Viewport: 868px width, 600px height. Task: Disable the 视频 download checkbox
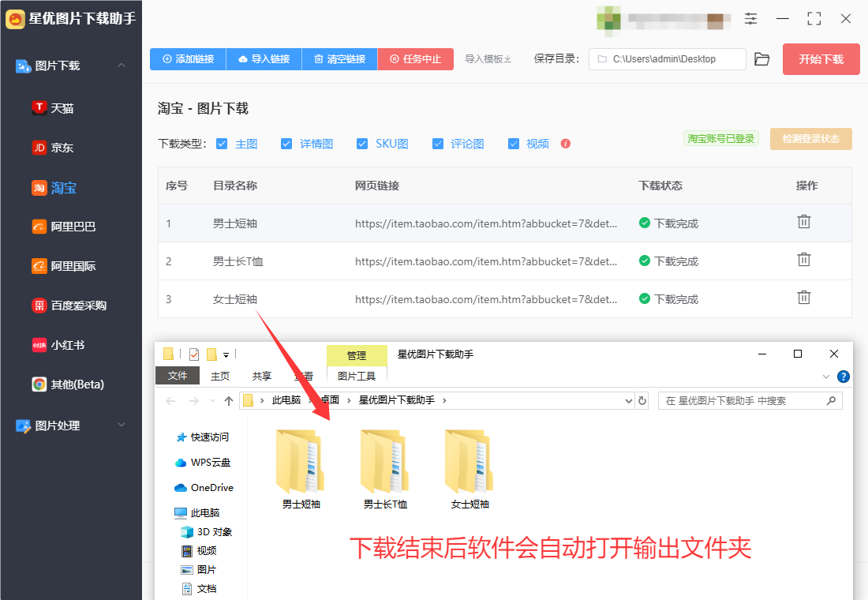[x=514, y=144]
